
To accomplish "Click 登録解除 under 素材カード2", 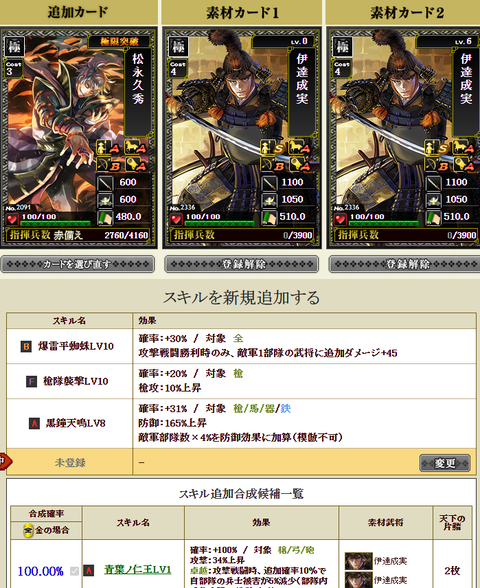I will [x=404, y=264].
